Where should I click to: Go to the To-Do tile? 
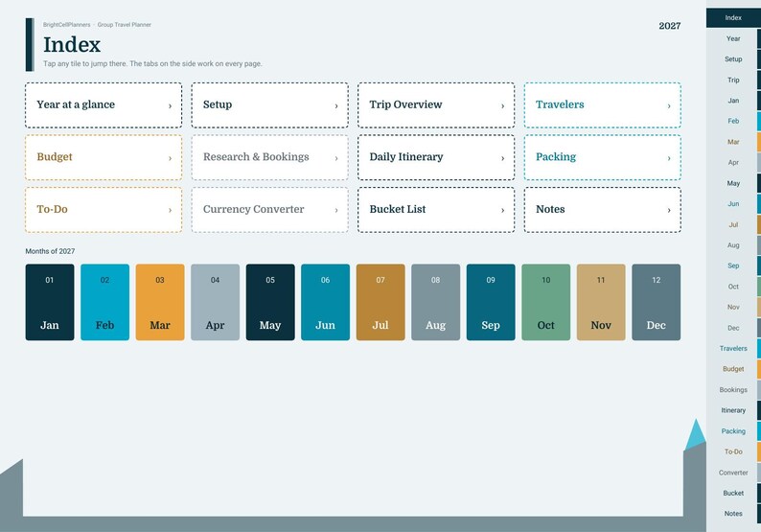[x=104, y=210]
